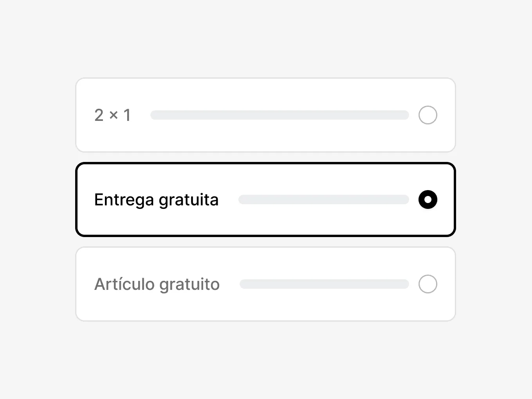Choose the Artículo gratuito radio button
Viewport: 532px width, 399px height.
click(x=427, y=284)
